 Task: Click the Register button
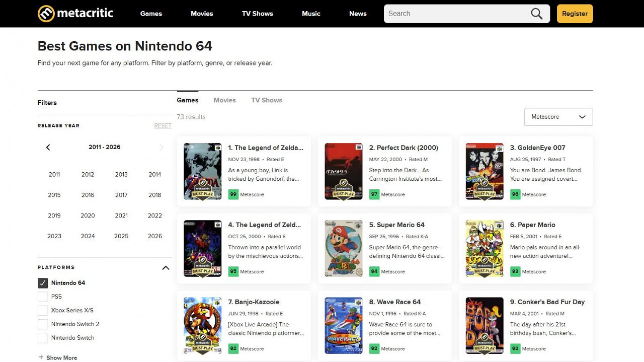pyautogui.click(x=575, y=14)
